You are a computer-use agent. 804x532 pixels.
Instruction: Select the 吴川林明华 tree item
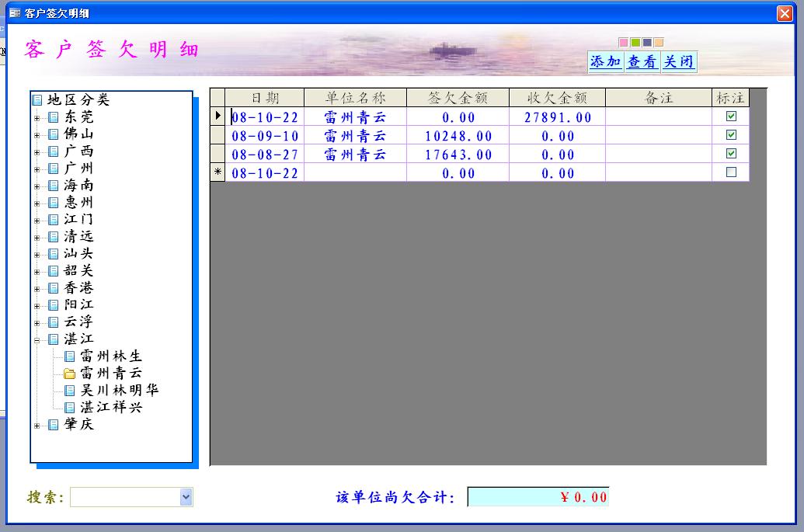(120, 390)
